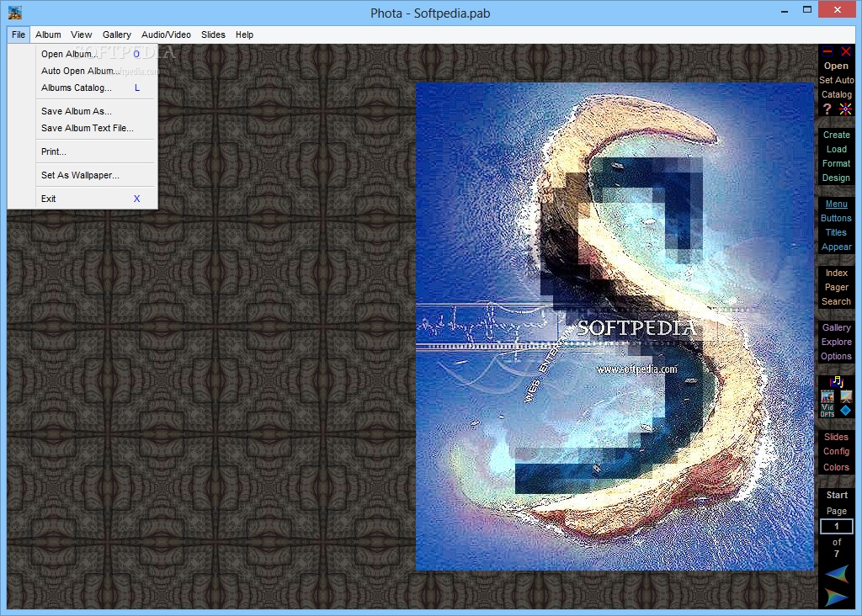Maximize the Phota window
The image size is (862, 616).
tap(807, 10)
